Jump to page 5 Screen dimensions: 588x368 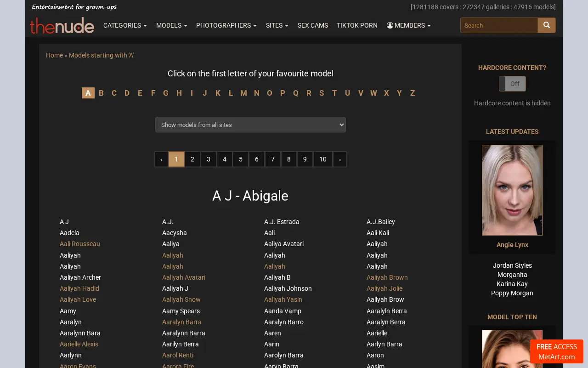point(241,159)
